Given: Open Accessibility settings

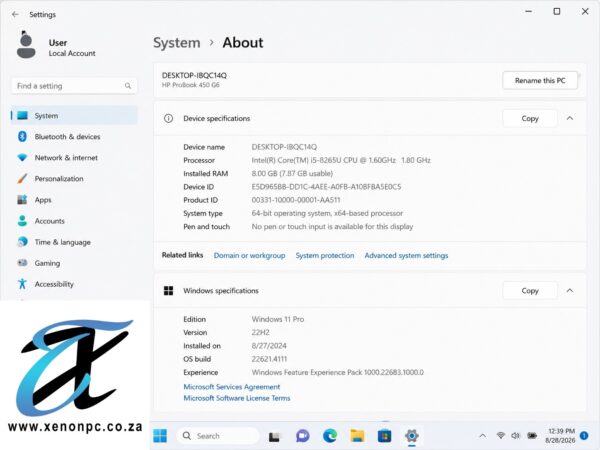Looking at the screenshot, I should pyautogui.click(x=74, y=284).
